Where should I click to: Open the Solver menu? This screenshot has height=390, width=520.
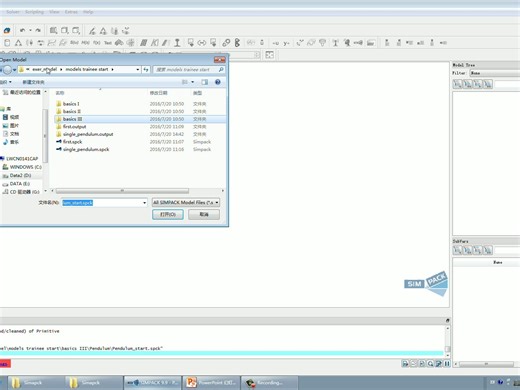pos(13,12)
